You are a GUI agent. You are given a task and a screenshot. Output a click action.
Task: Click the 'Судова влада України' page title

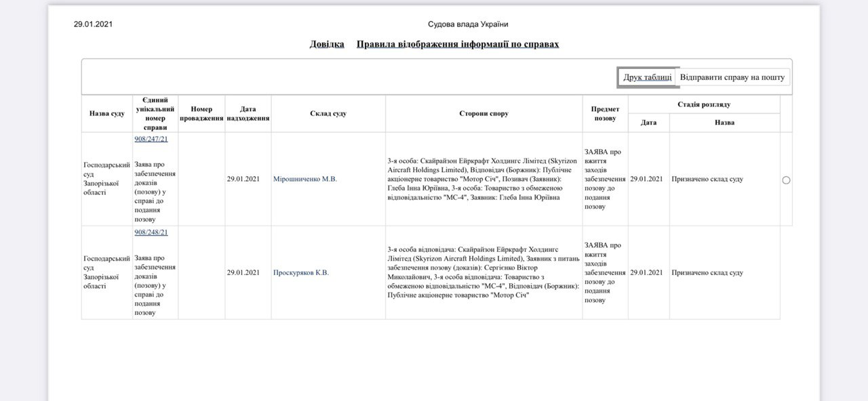point(467,23)
